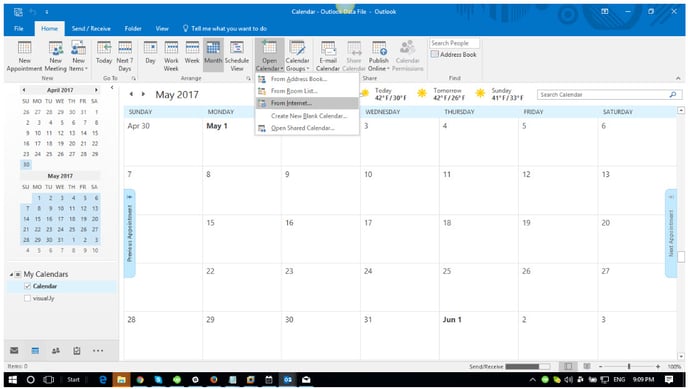This screenshot has height=389, width=688.
Task: Open the Mail navigation icon
Action: coord(14,350)
